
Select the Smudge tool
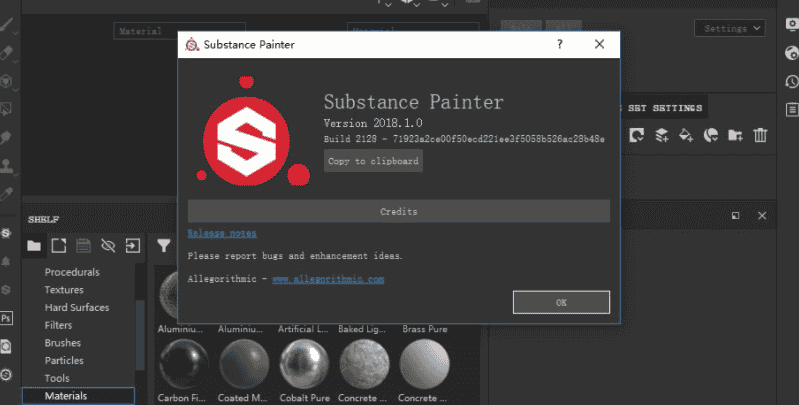(x=6, y=137)
